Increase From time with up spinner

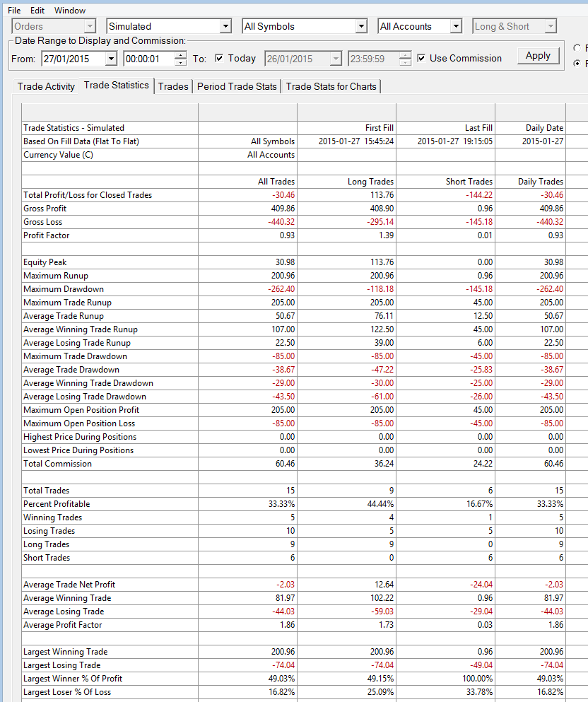pos(180,55)
